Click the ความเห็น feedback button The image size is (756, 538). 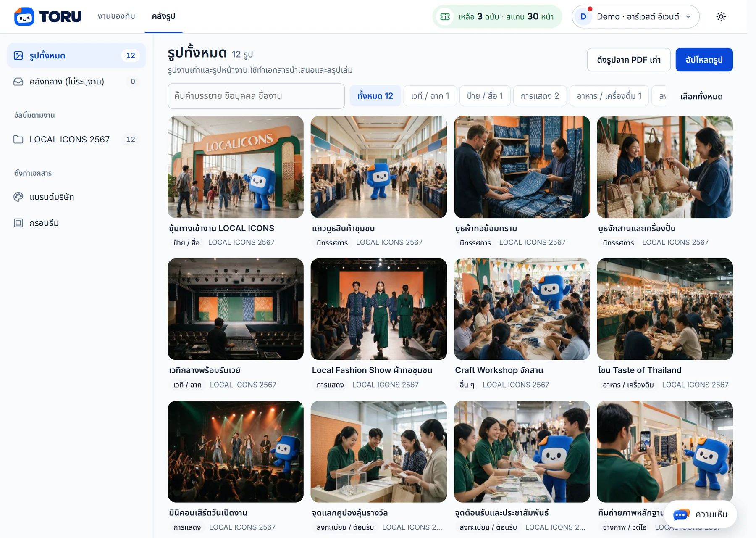coord(700,514)
